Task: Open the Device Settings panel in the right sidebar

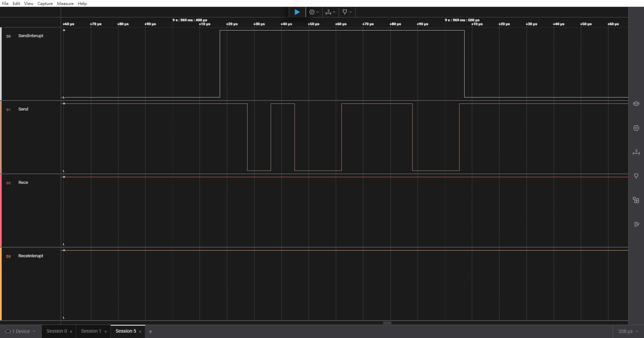Action: (x=636, y=104)
